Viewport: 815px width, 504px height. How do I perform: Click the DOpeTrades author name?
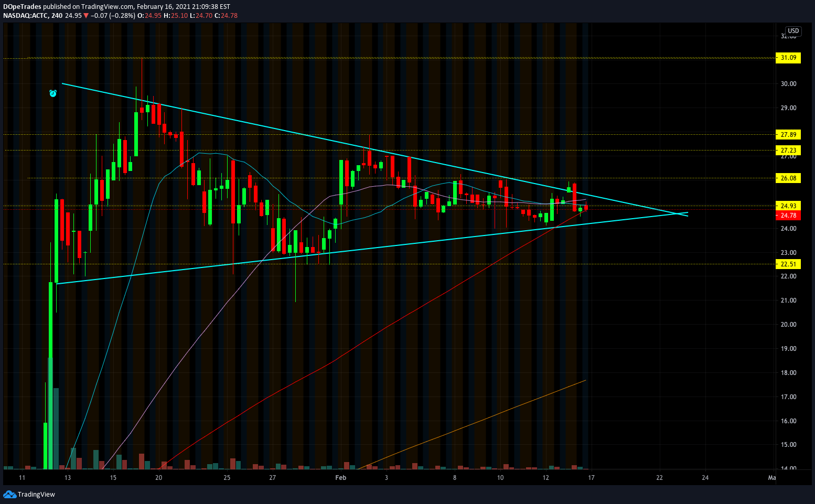(22, 7)
